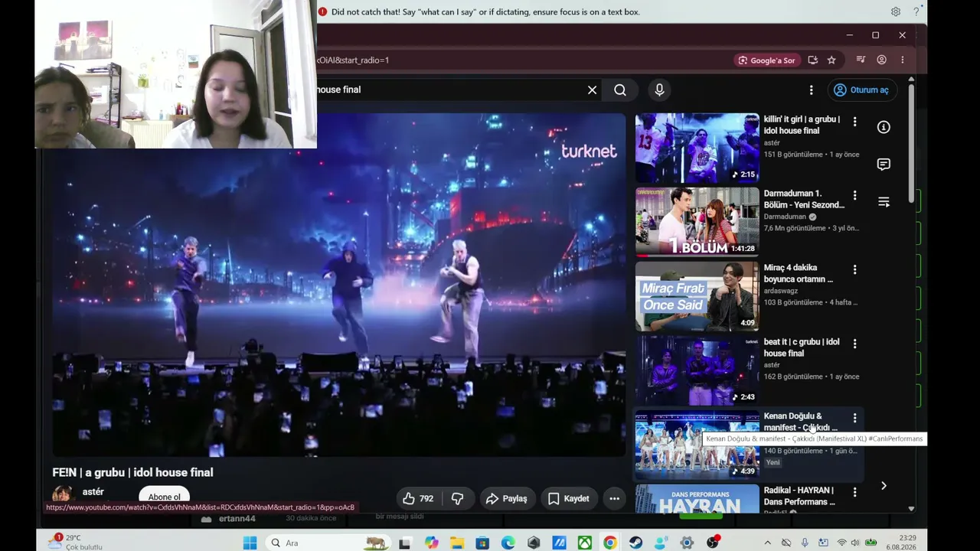Open killin' it girl video thumbnail
Image resolution: width=980 pixels, height=551 pixels.
tap(697, 148)
